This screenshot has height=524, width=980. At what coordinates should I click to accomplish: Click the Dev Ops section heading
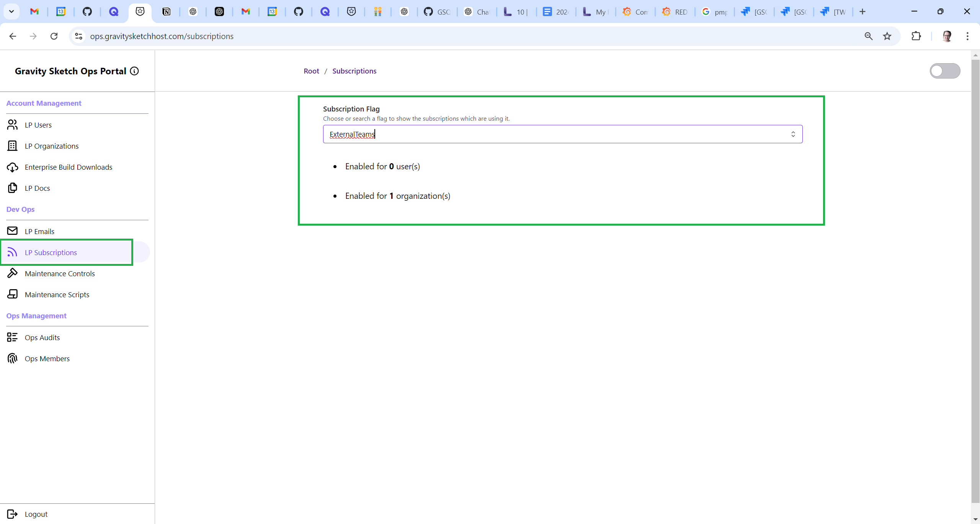(20, 210)
